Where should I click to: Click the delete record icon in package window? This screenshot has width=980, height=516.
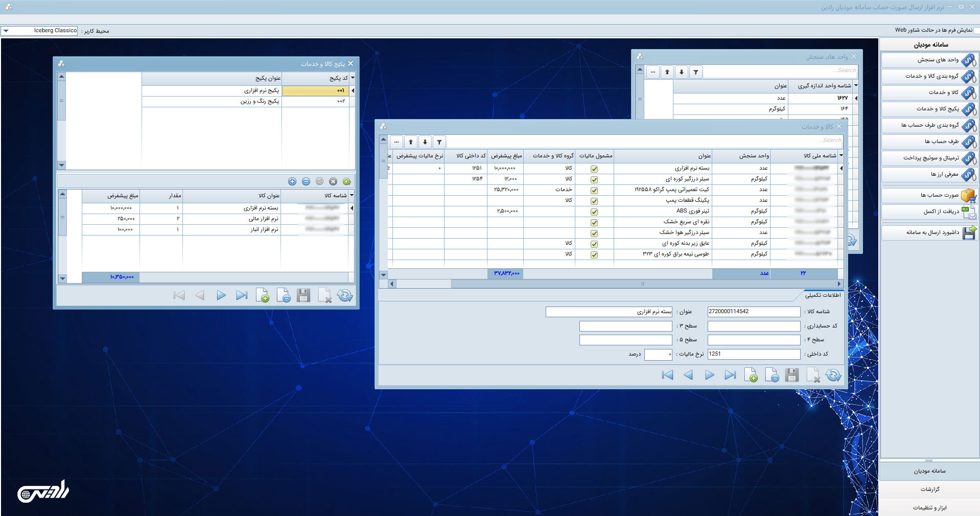point(284,296)
